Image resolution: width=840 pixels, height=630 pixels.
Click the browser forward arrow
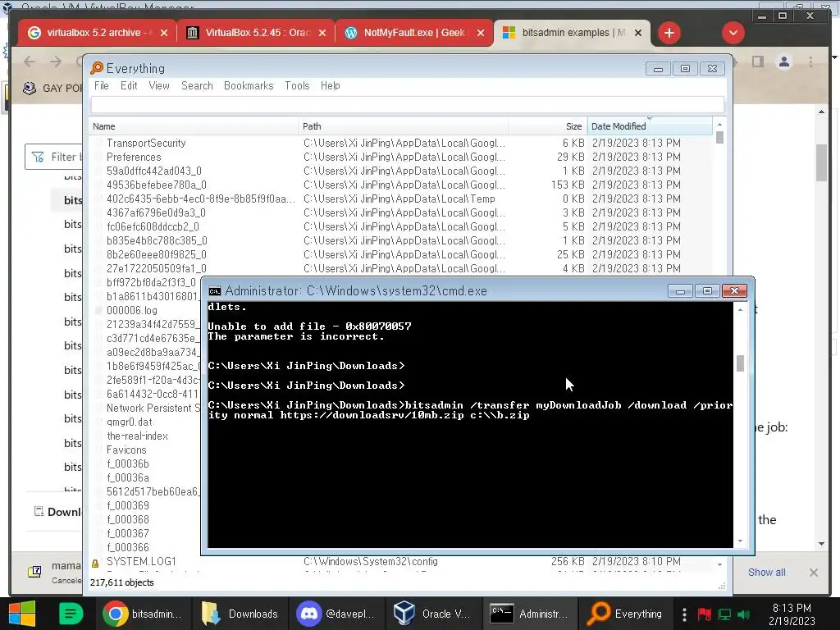[56, 62]
